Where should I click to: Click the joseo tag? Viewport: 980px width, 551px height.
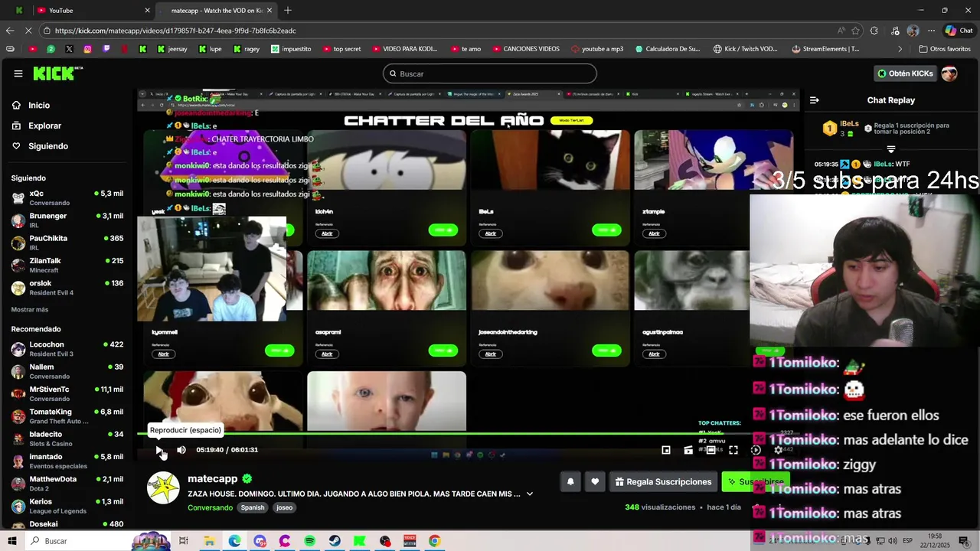(x=285, y=507)
